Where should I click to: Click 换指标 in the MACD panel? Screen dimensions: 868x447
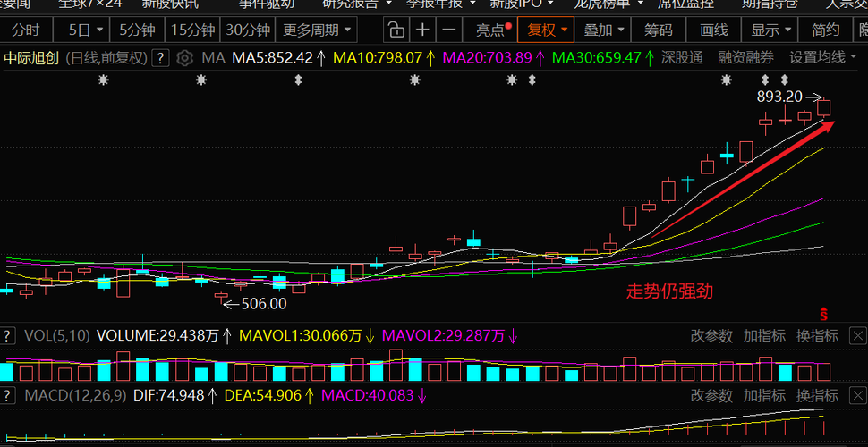coord(817,395)
